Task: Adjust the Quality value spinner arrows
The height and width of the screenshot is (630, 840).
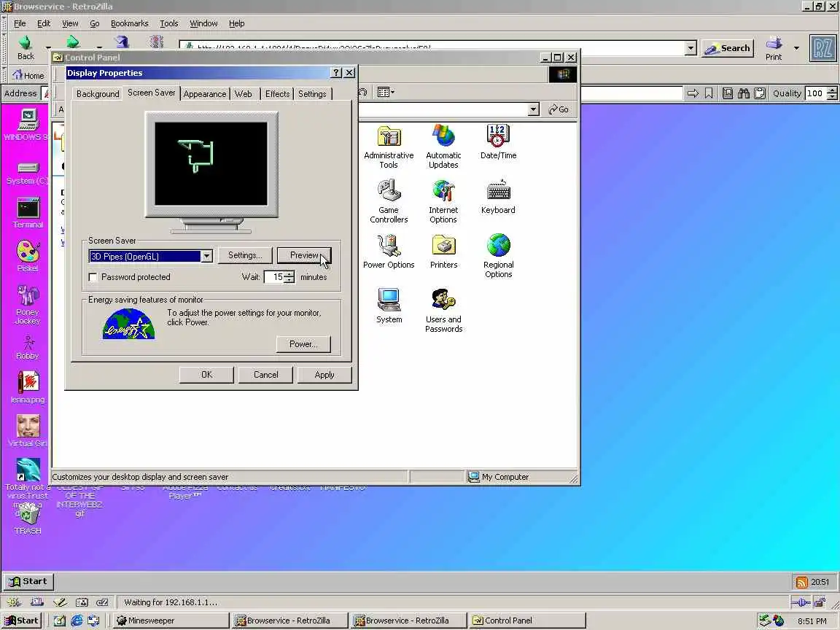Action: [x=832, y=93]
